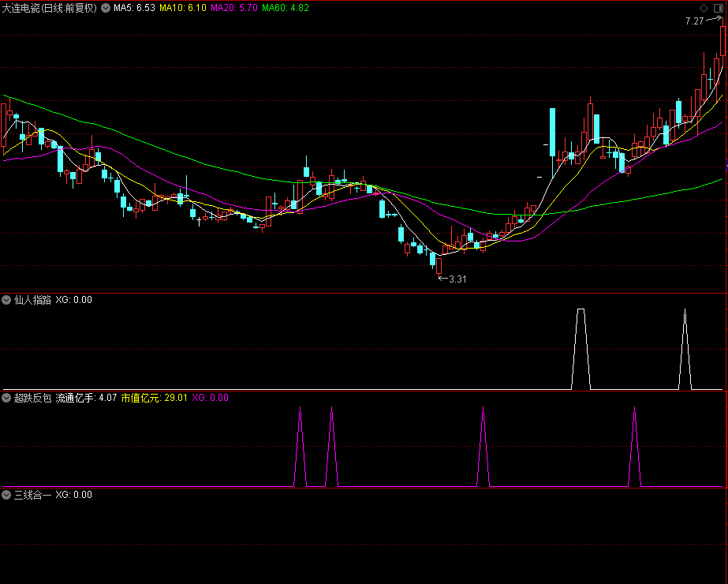Click the magenta XG: 0.00 value in 超跌反包
This screenshot has height=584, width=728.
(x=211, y=398)
